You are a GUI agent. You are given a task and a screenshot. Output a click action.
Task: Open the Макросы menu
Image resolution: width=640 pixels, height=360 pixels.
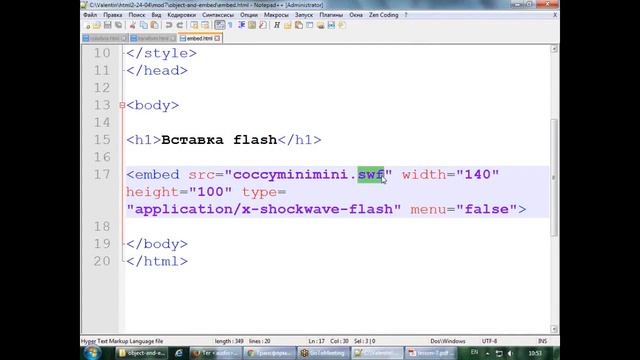pos(276,15)
